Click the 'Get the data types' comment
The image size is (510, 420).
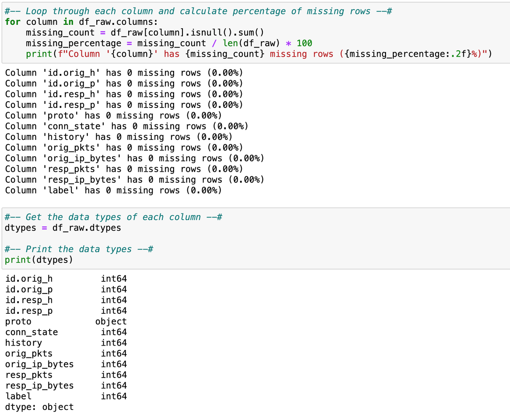coord(113,217)
